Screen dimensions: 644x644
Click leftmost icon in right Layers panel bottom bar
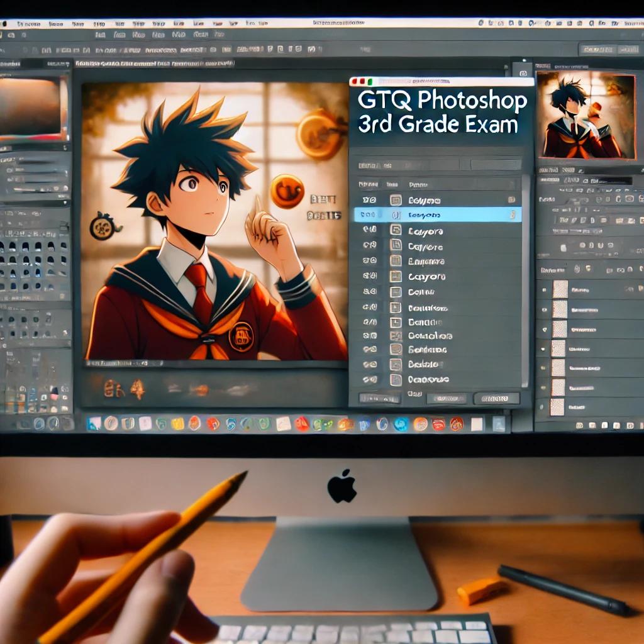pos(579,426)
